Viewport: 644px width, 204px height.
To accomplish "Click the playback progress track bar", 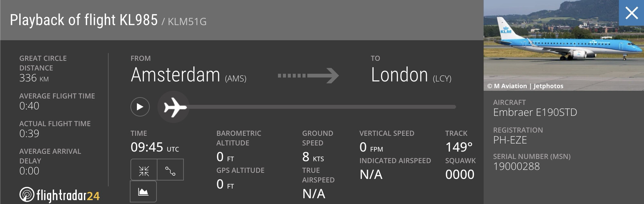I will (x=321, y=107).
